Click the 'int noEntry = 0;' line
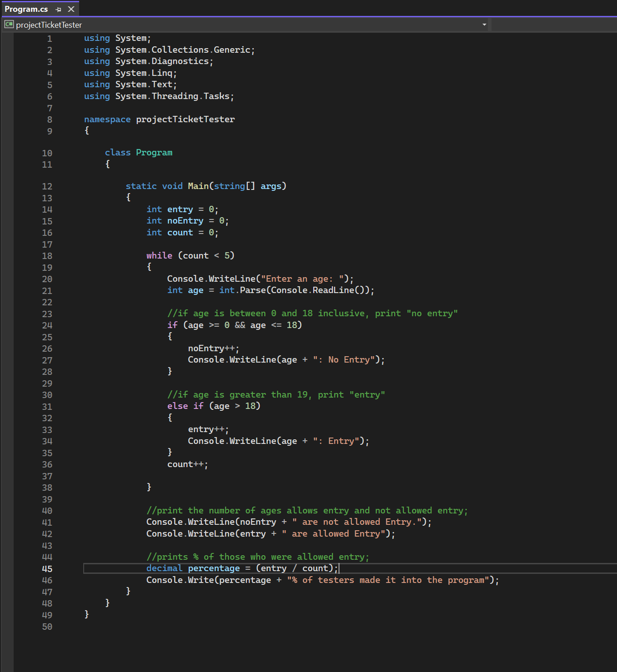Image resolution: width=617 pixels, height=672 pixels. 187,221
